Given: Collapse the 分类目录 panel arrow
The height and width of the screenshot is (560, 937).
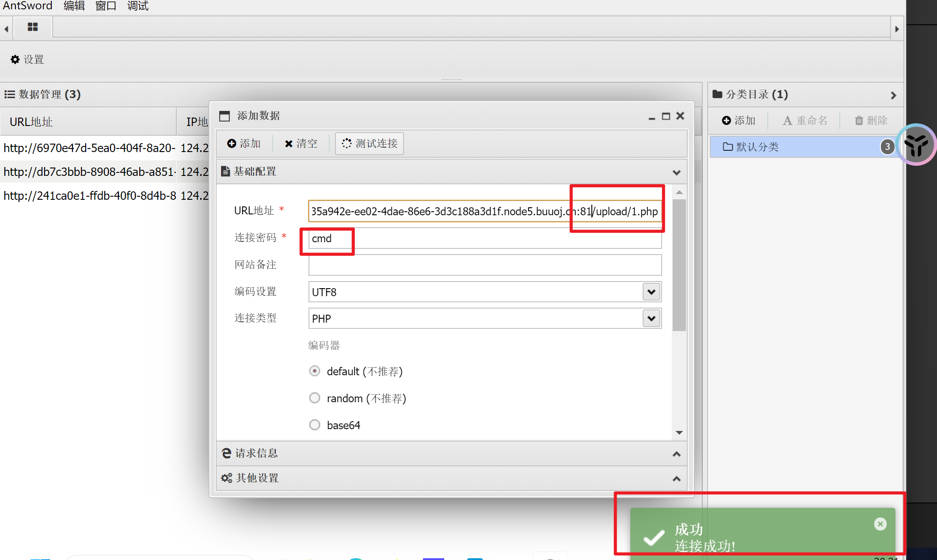Looking at the screenshot, I should click(x=893, y=95).
